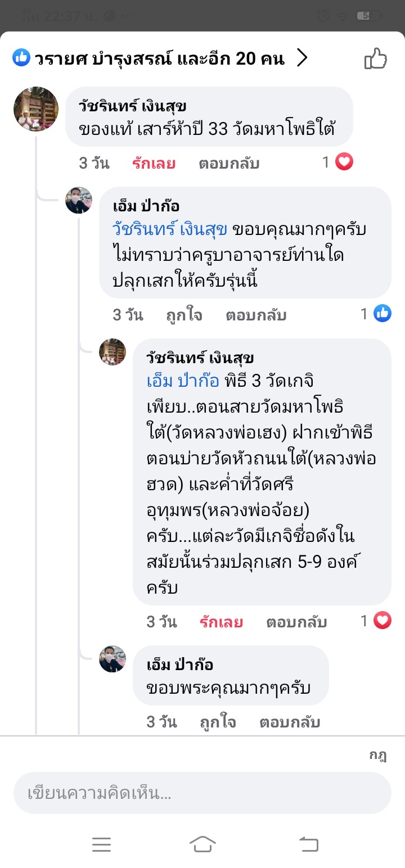Tap heart reaction under the พิธี 3 วัดเกจิ reply
Image resolution: width=405 pixels, height=868 pixels.
tap(382, 621)
